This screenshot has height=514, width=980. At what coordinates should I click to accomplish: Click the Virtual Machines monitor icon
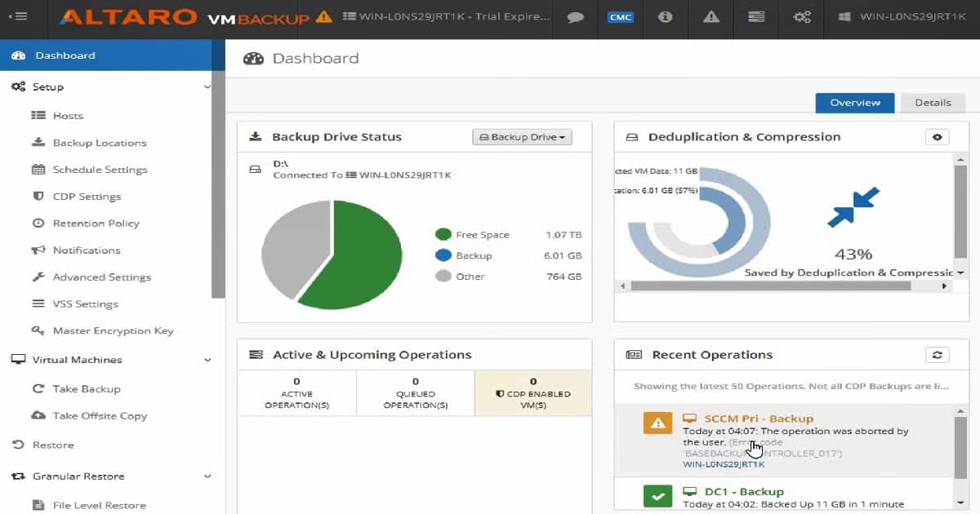18,360
